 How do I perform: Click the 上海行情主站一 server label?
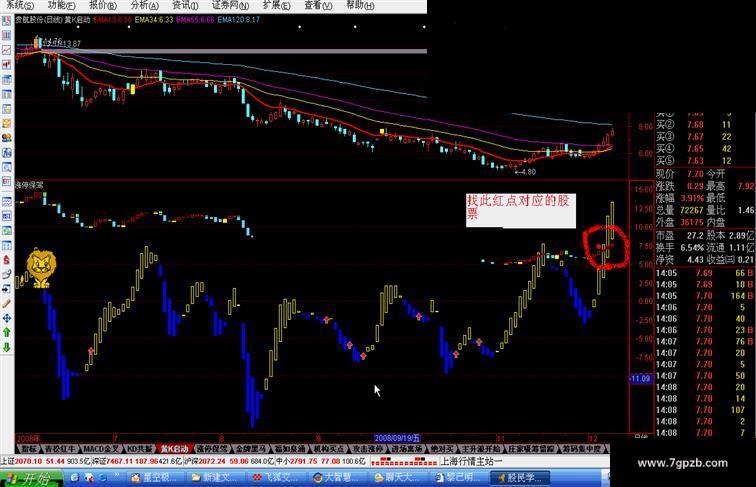472,461
